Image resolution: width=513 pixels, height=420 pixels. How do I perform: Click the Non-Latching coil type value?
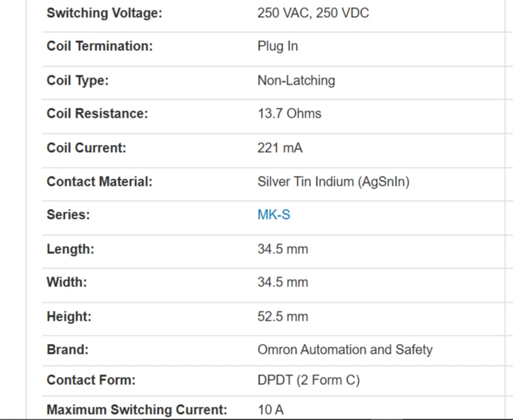pos(296,81)
